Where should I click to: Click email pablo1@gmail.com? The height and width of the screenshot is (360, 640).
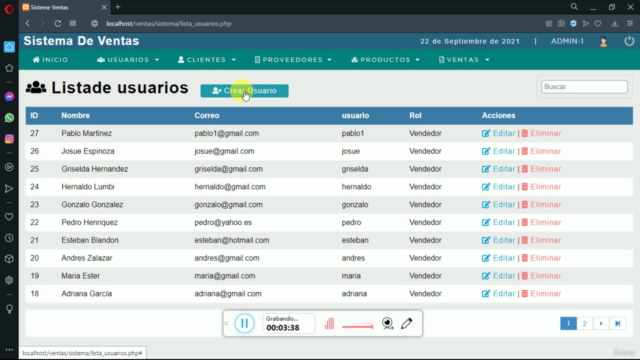pyautogui.click(x=227, y=133)
